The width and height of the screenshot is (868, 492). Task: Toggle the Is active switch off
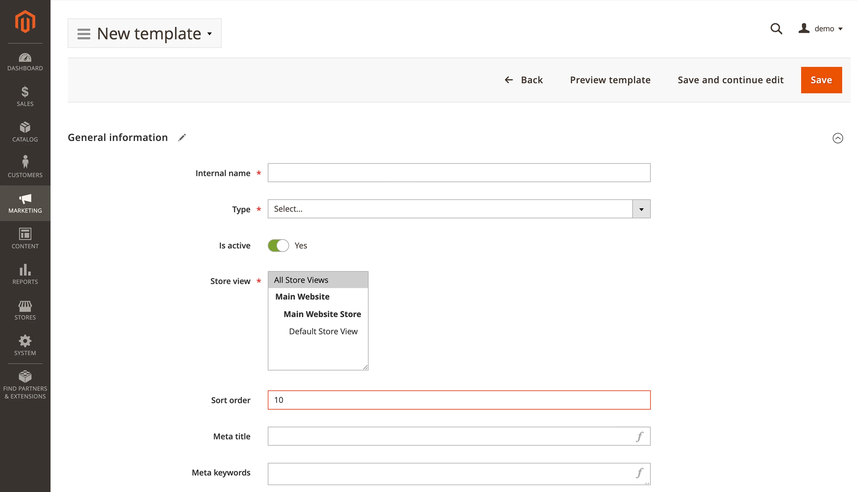coord(278,245)
